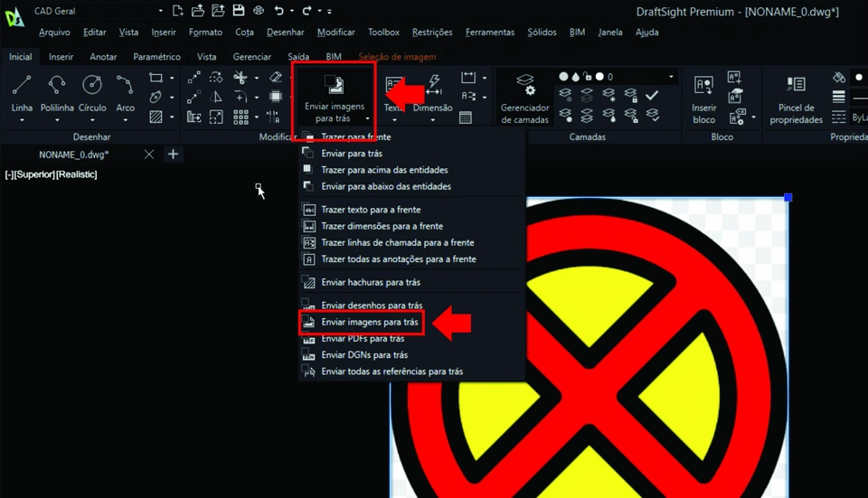Click the stretch tool icon
The height and width of the screenshot is (498, 868).
click(x=193, y=117)
